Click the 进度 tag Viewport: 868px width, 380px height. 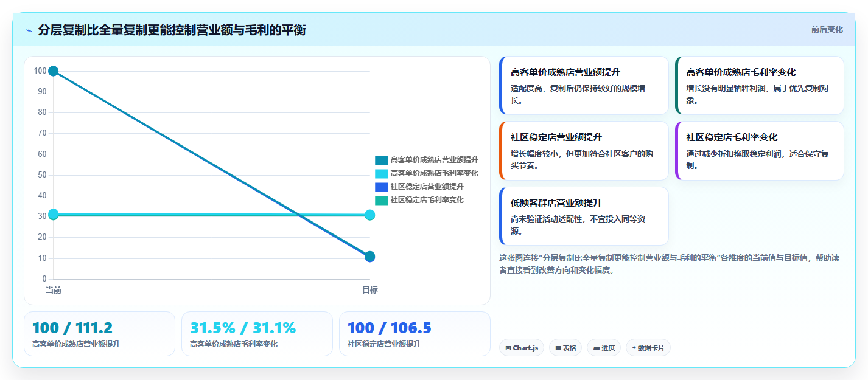coord(604,348)
